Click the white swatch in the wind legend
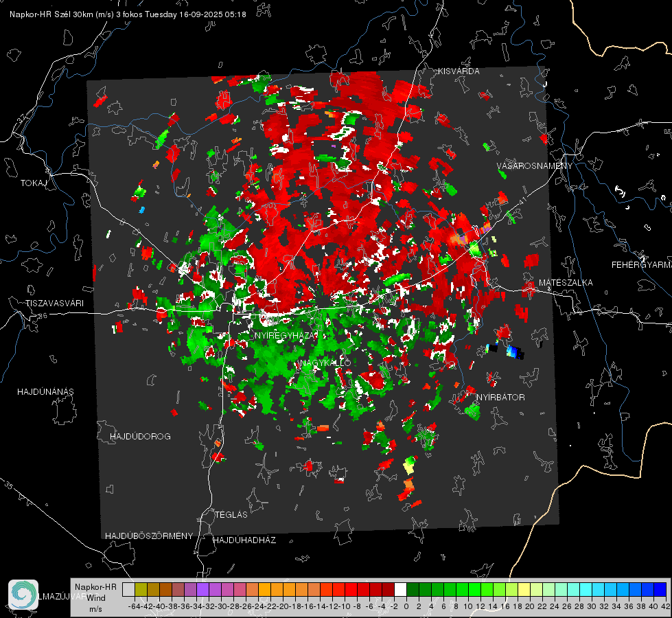 (400, 590)
